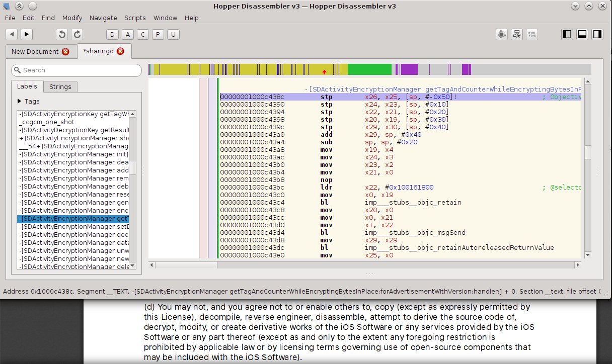Jump to the green segment in navigation bar
Screen dimensions: 612x364
coord(369,70)
